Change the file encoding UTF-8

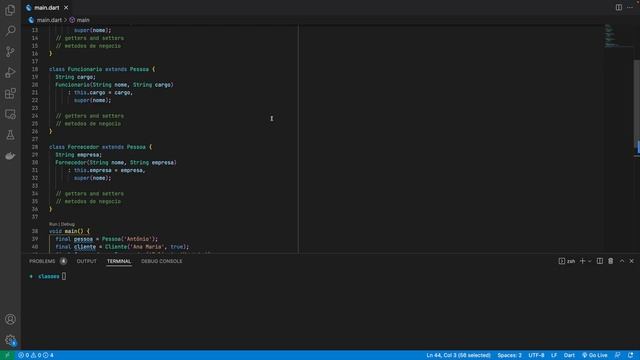536,355
